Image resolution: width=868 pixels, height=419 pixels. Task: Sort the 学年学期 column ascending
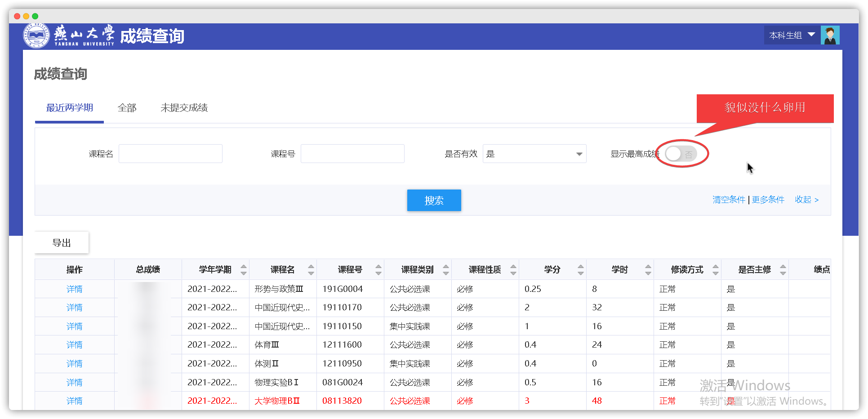(244, 266)
